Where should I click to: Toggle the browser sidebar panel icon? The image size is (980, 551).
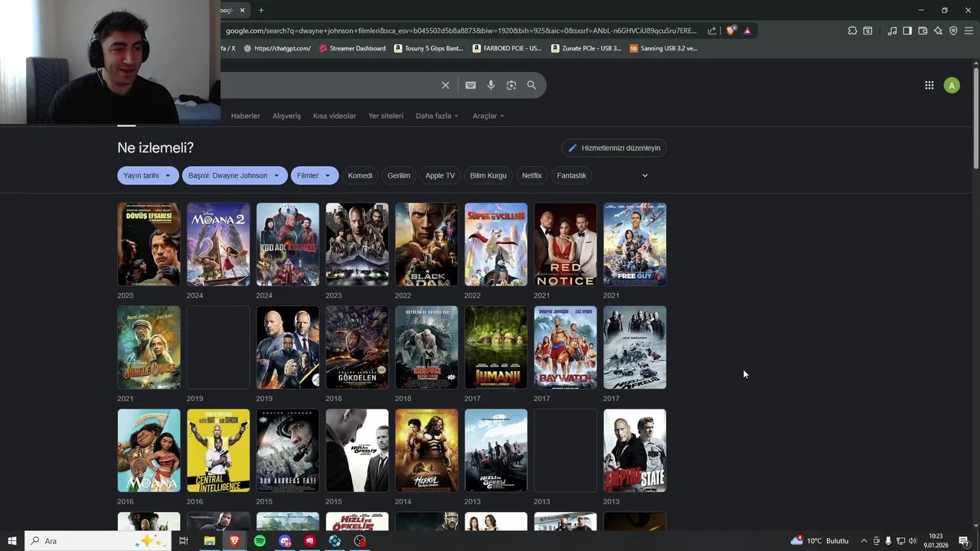click(907, 31)
